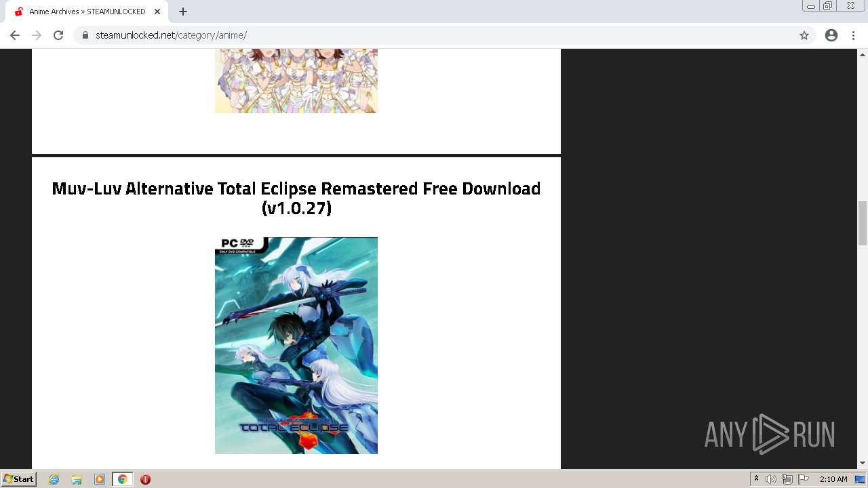Open the Total Eclipse game cover image
The image size is (868, 488).
point(296,346)
